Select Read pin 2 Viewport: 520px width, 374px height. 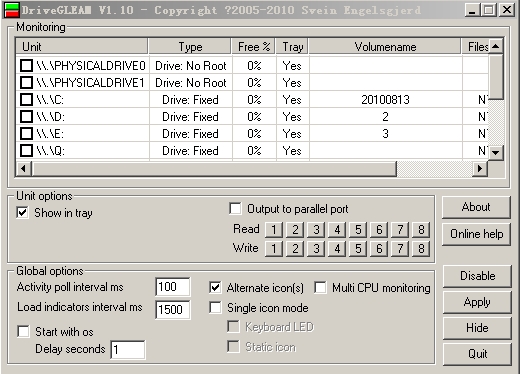[x=295, y=230]
